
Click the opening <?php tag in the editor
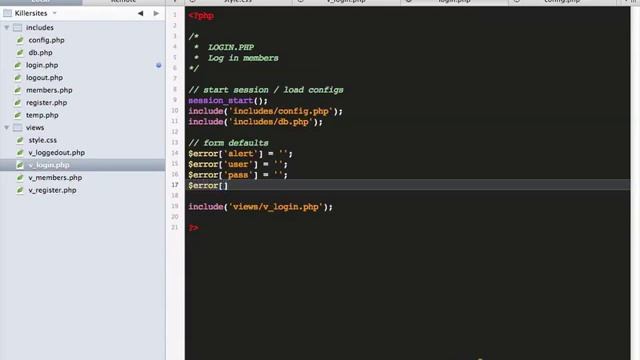pos(201,16)
